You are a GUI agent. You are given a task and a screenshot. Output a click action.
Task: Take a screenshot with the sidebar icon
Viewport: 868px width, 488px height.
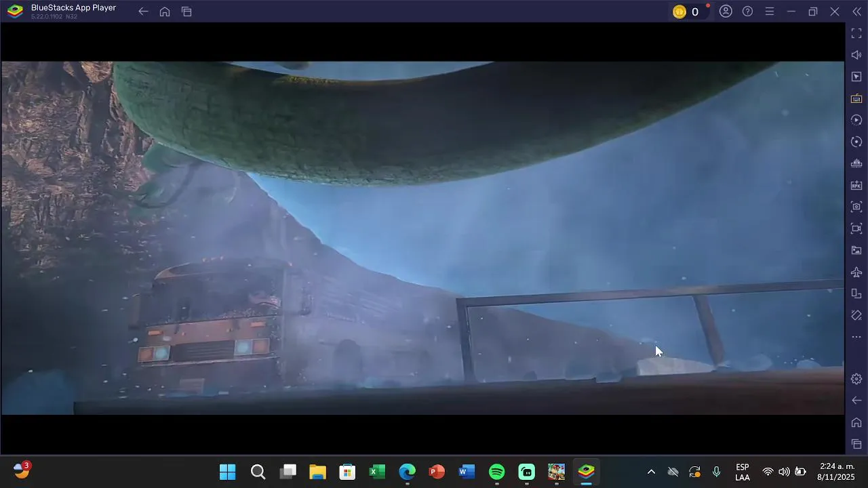(x=856, y=207)
